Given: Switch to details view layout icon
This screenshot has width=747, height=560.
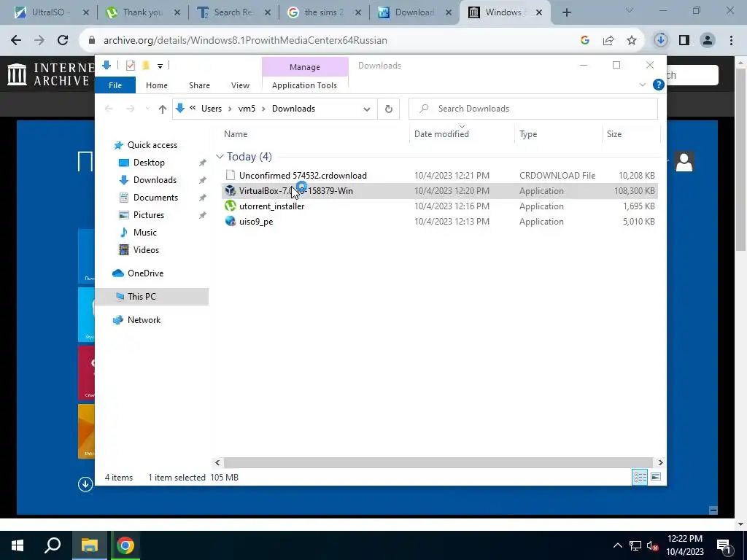Looking at the screenshot, I should click(640, 477).
